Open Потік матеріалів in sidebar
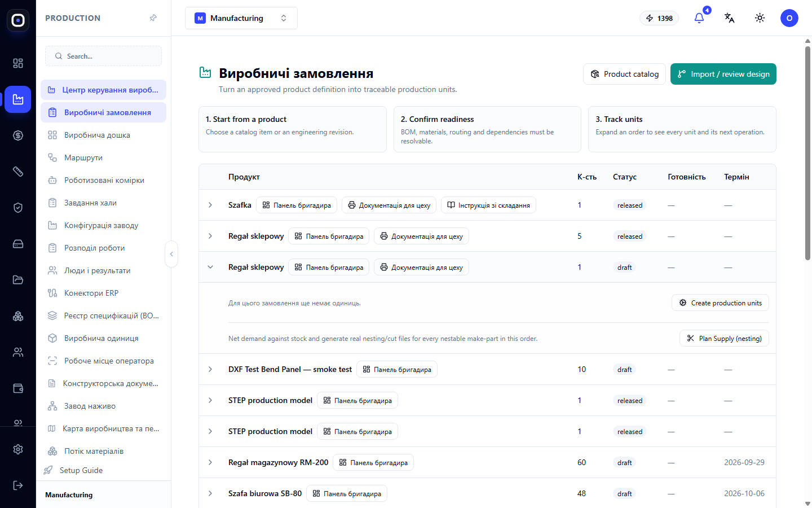812x508 pixels. tap(103, 451)
